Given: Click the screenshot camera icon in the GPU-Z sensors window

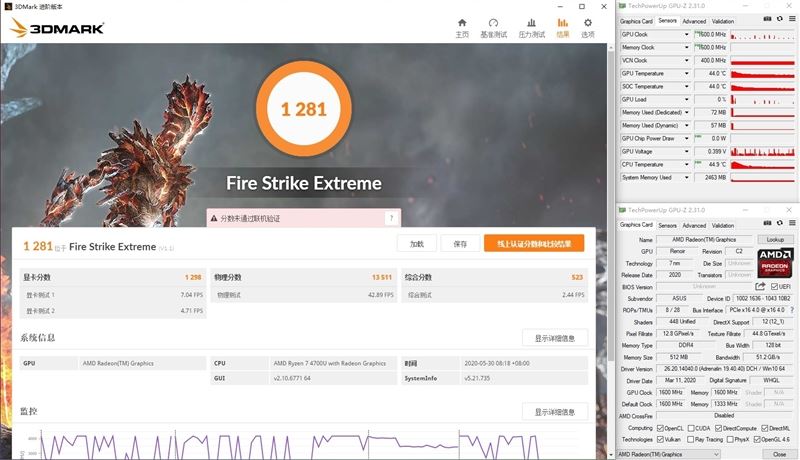Looking at the screenshot, I should [x=767, y=19].
